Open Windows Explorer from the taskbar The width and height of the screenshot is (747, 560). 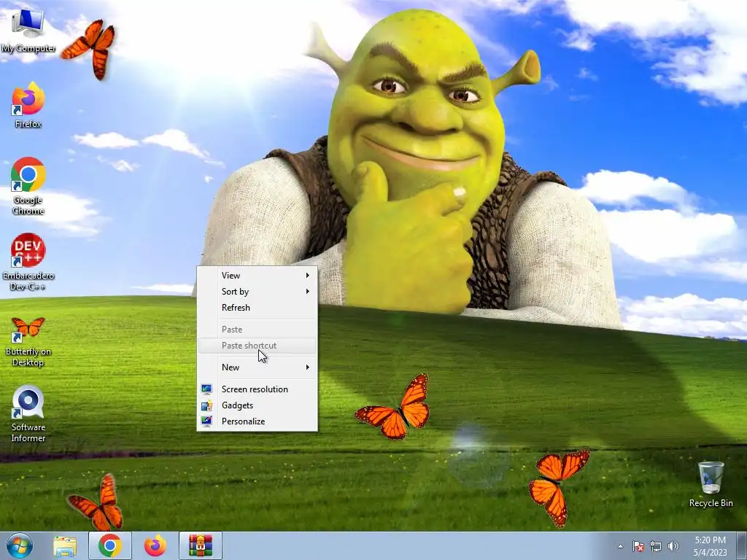coord(65,545)
